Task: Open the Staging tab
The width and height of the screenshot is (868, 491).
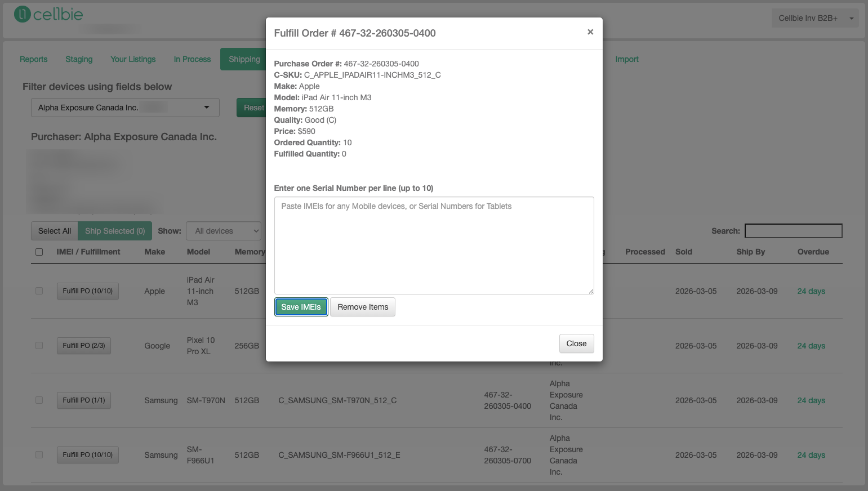Action: (x=79, y=59)
